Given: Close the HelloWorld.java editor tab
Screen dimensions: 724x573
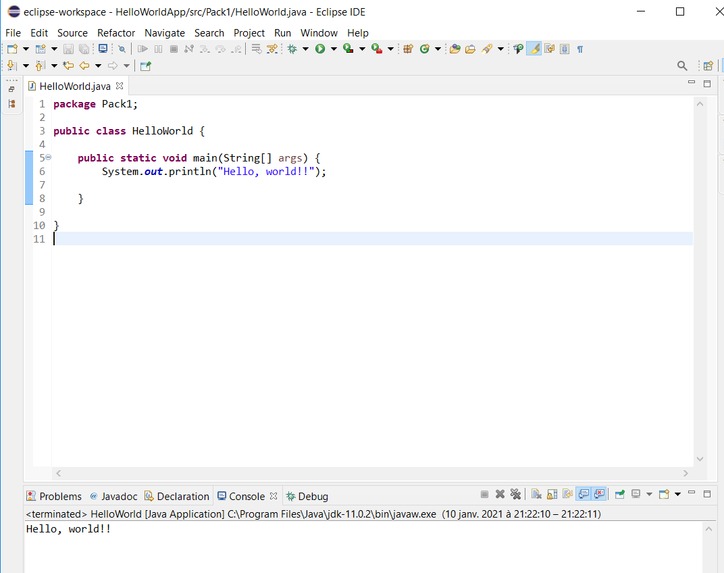Looking at the screenshot, I should click(x=120, y=86).
